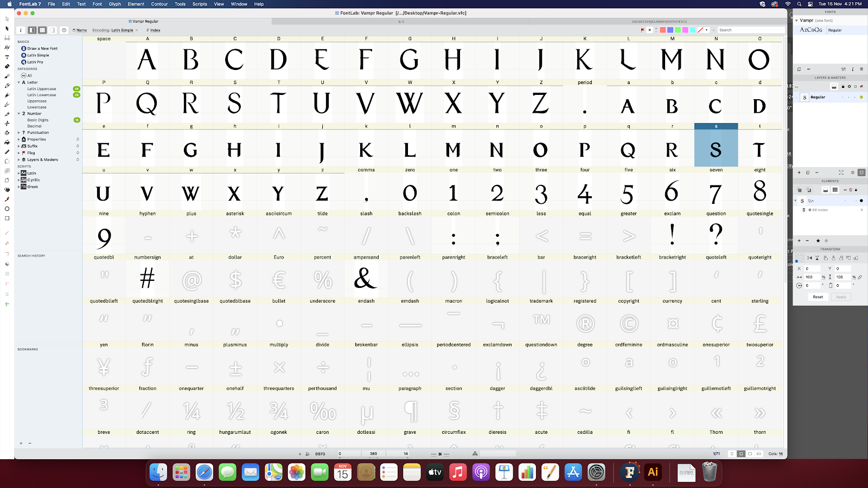
Task: Select the Ellipse tool
Action: click(x=7, y=209)
